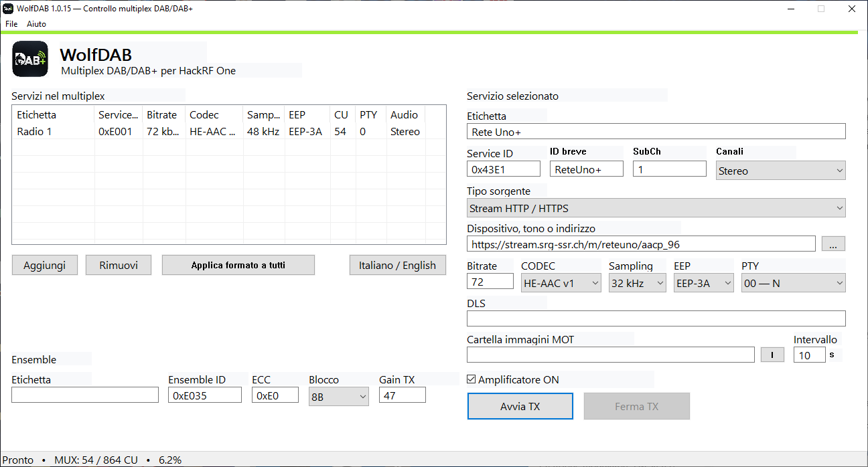Open the Aiuto menu
Screen dimensions: 868x467
[36, 23]
